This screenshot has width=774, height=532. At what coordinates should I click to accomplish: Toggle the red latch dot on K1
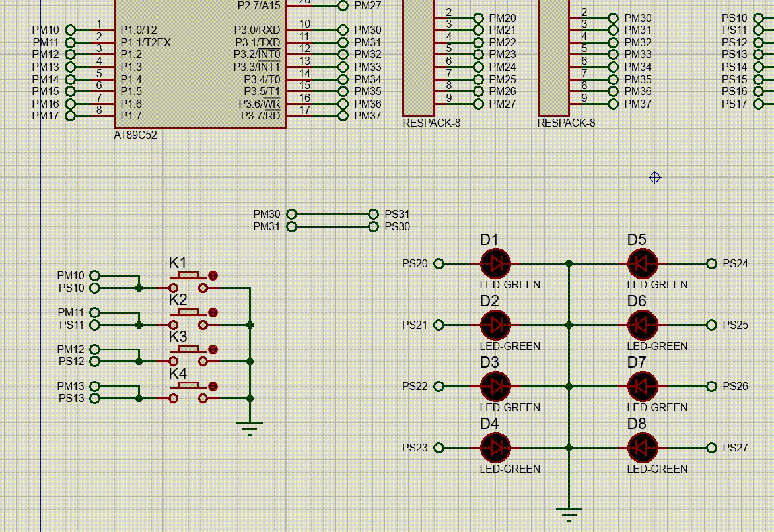[x=213, y=275]
